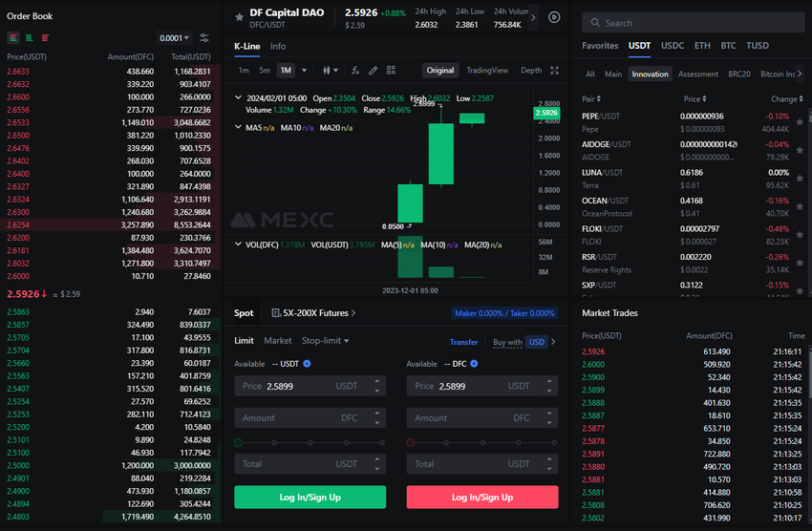Viewport: 812px width, 531px height.
Task: Expand 5X-200X Futures link
Action: coord(313,313)
